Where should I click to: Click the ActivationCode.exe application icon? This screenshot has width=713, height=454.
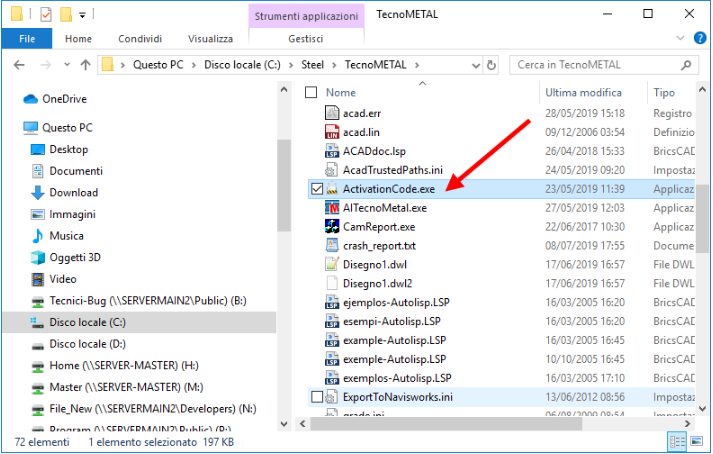click(x=332, y=189)
